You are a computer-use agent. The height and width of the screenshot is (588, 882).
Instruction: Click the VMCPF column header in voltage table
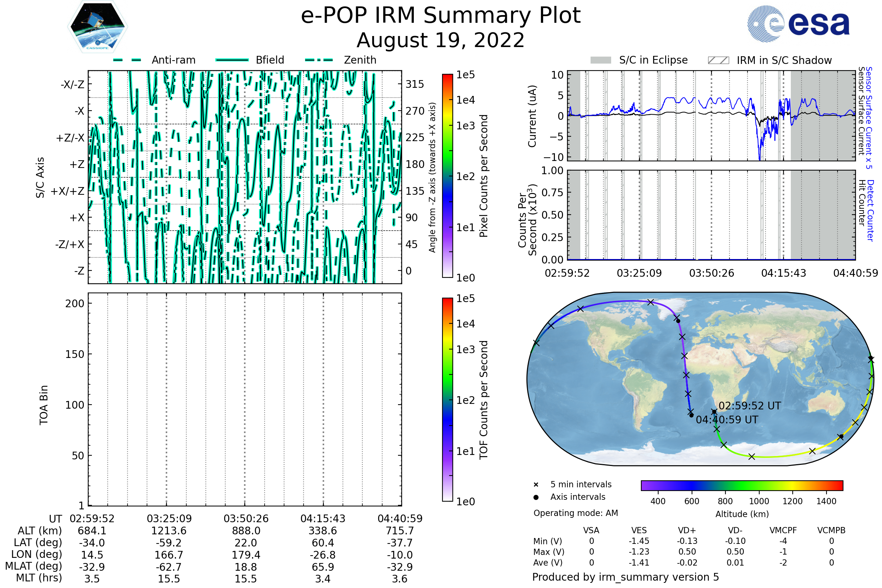(783, 530)
